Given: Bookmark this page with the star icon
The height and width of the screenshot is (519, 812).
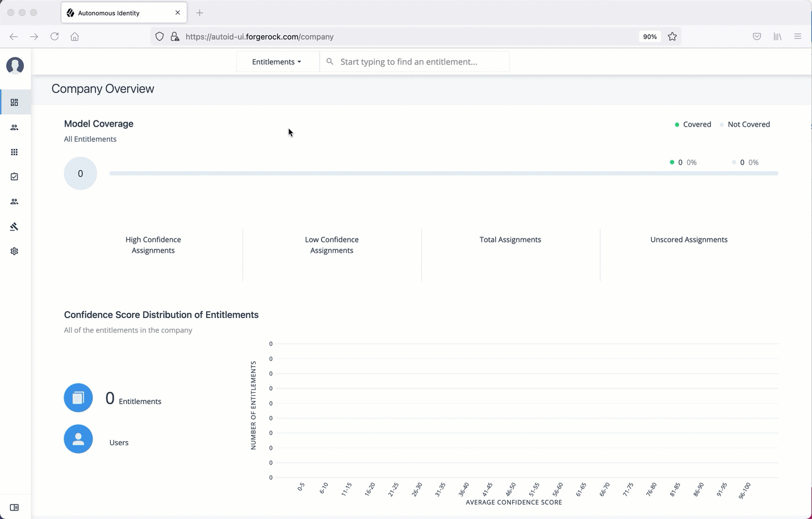Looking at the screenshot, I should pos(672,37).
